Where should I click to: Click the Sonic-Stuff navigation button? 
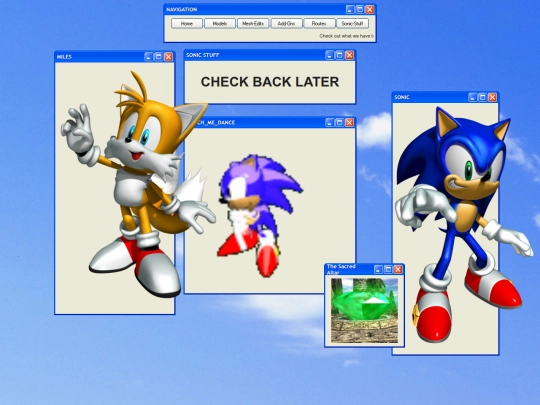(352, 23)
